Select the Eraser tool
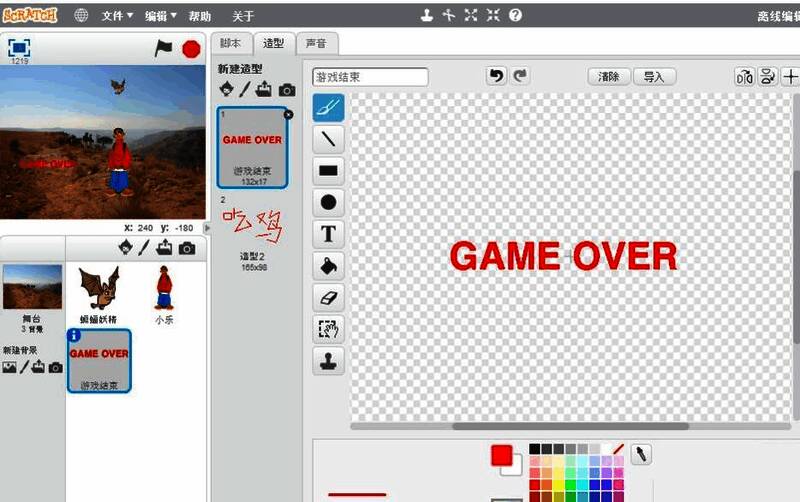 328,297
